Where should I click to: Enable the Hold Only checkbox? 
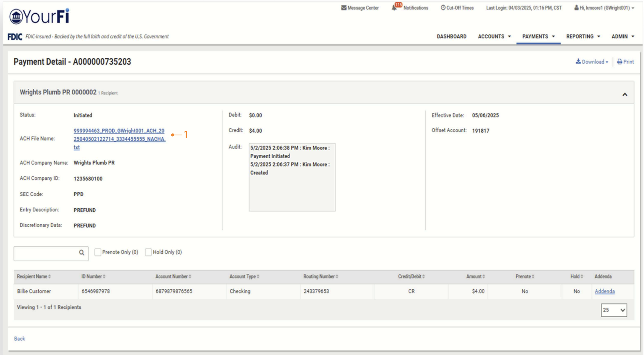148,252
